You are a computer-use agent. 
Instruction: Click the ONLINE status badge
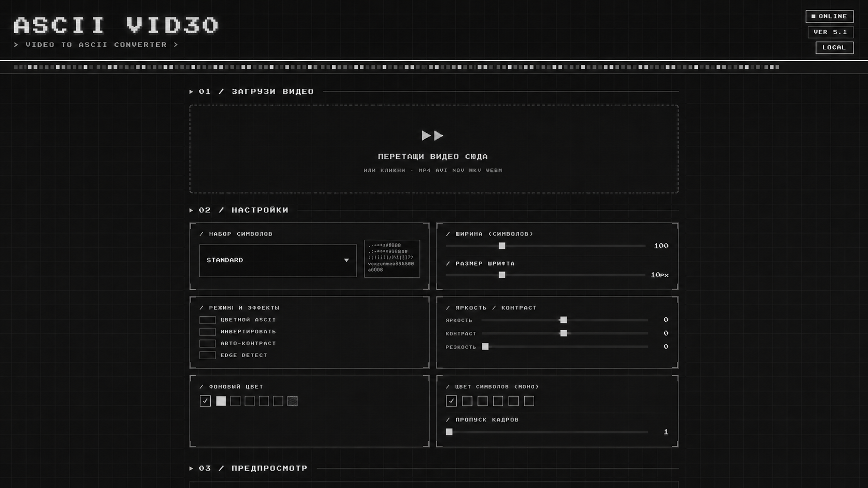click(830, 17)
